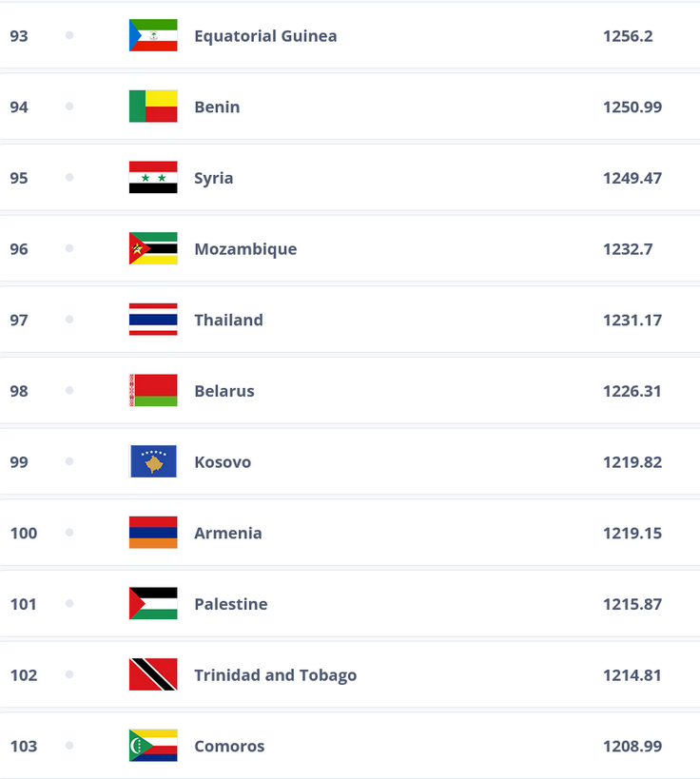Open the Equatorial Guinea team link
The image size is (700, 779).
(x=265, y=36)
